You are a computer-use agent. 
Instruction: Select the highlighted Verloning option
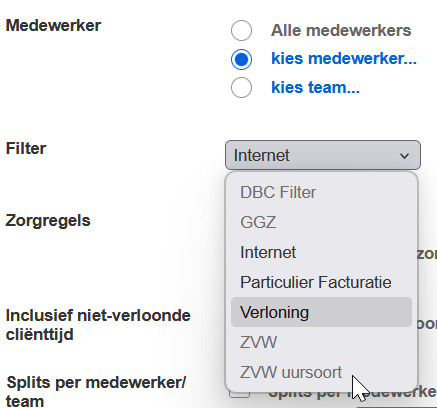coord(321,312)
